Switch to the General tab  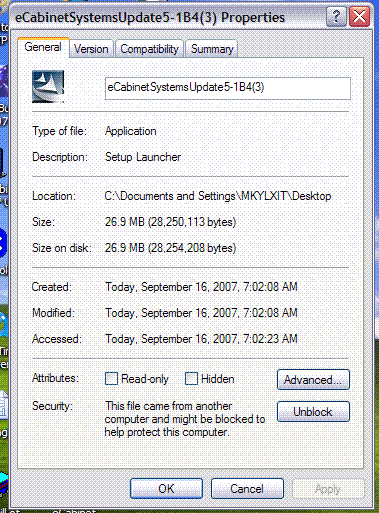43,47
